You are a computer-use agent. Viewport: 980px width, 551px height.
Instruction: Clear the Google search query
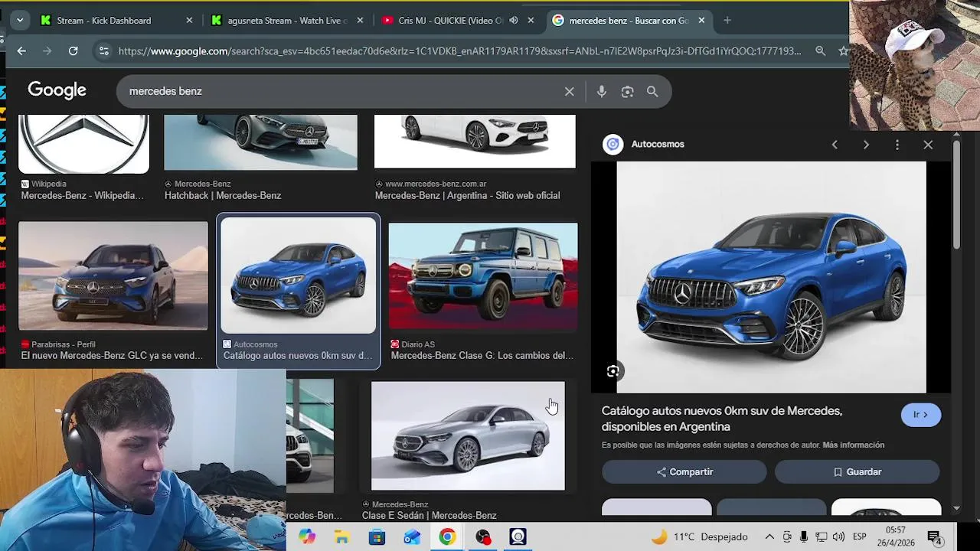coord(569,91)
